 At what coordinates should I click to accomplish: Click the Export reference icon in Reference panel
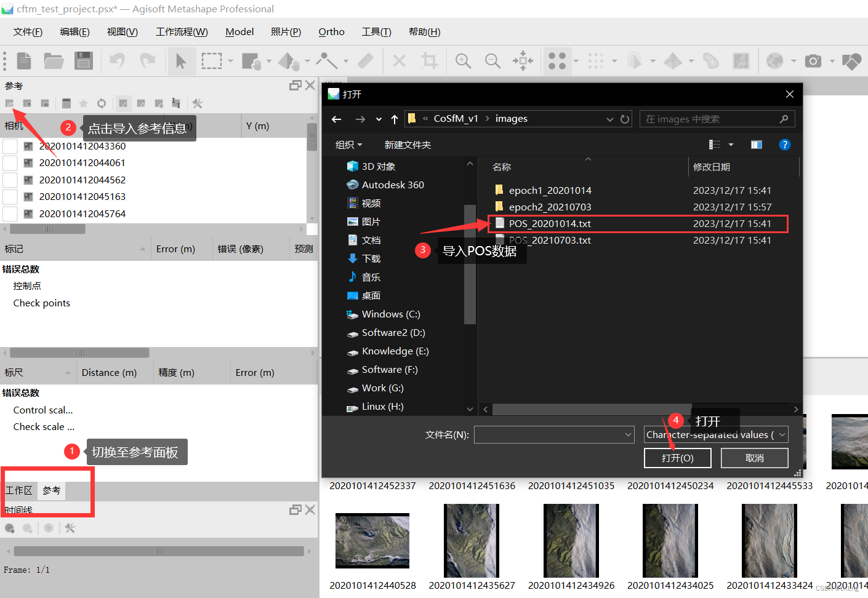pos(27,103)
